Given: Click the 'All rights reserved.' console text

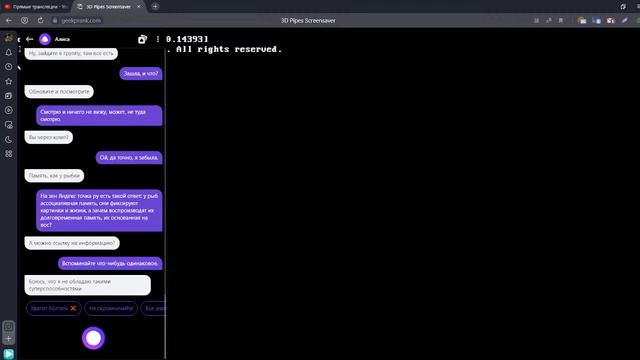Looking at the screenshot, I should (229, 49).
